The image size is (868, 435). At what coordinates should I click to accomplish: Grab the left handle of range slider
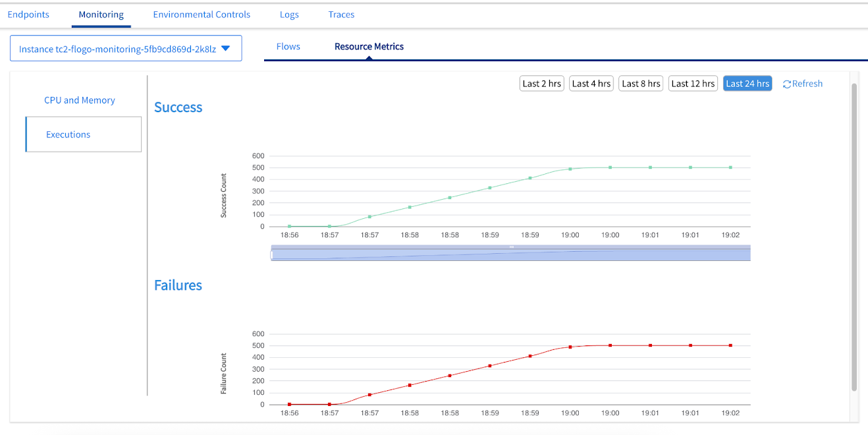coord(272,254)
